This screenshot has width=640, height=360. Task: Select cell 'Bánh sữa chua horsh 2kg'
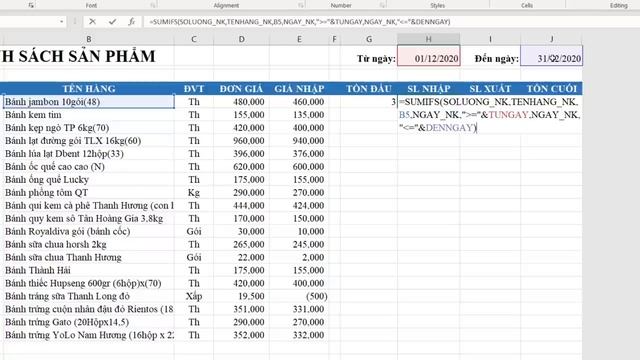click(89, 244)
